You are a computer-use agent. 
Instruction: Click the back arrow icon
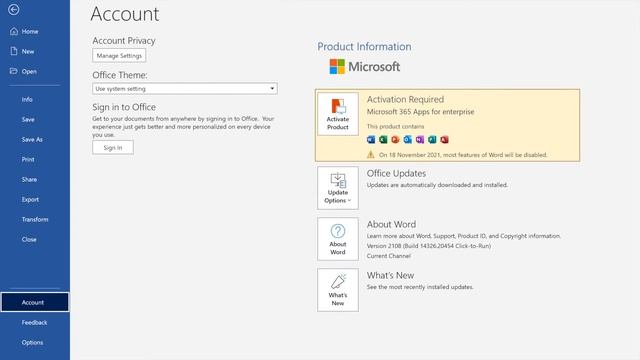[13, 9]
